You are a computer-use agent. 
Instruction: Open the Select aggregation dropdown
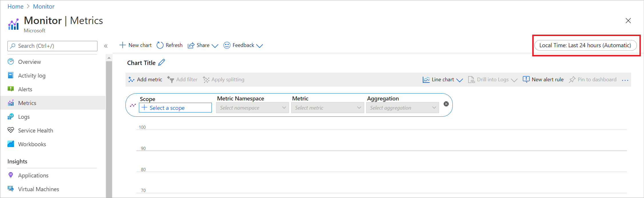(402, 108)
